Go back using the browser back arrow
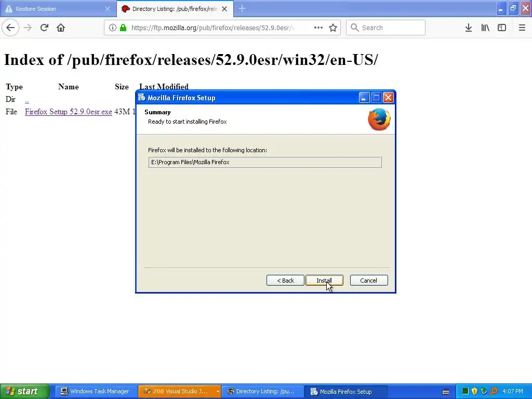Screen dimensions: 532x399 click(x=10, y=28)
